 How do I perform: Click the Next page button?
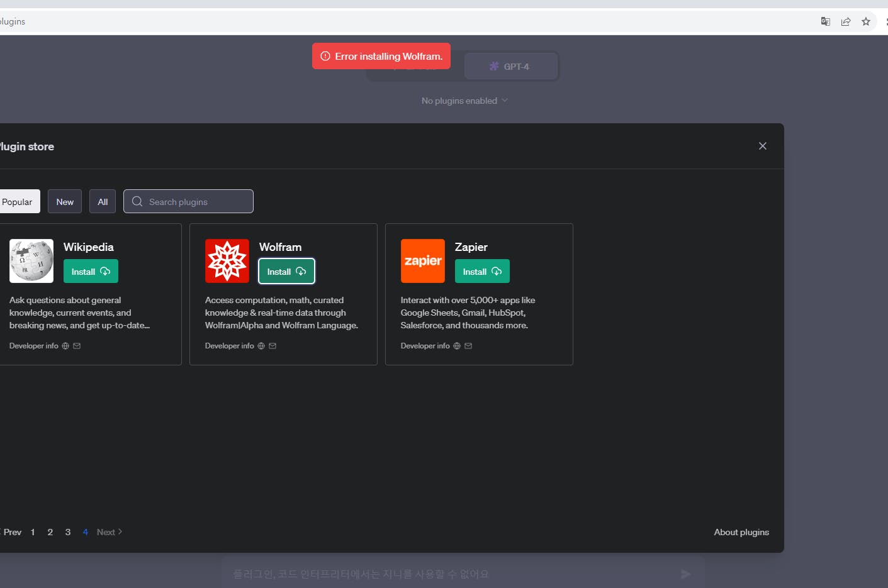[x=110, y=532]
